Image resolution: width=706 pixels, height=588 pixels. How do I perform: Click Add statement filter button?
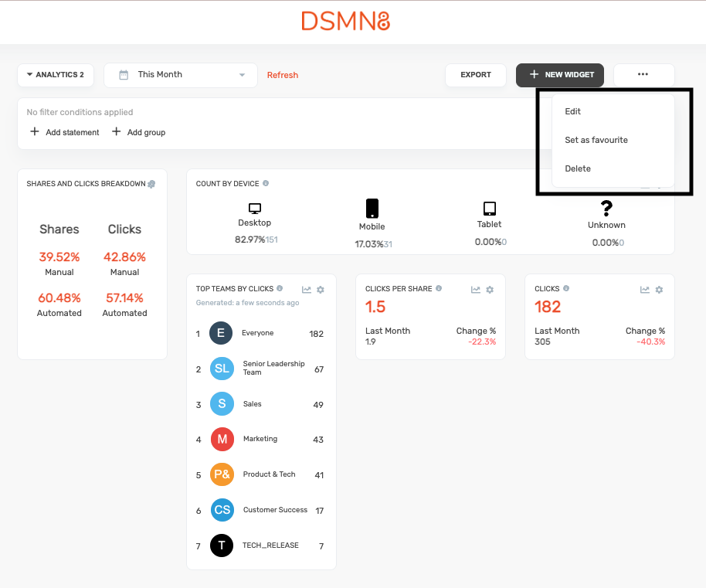point(64,132)
